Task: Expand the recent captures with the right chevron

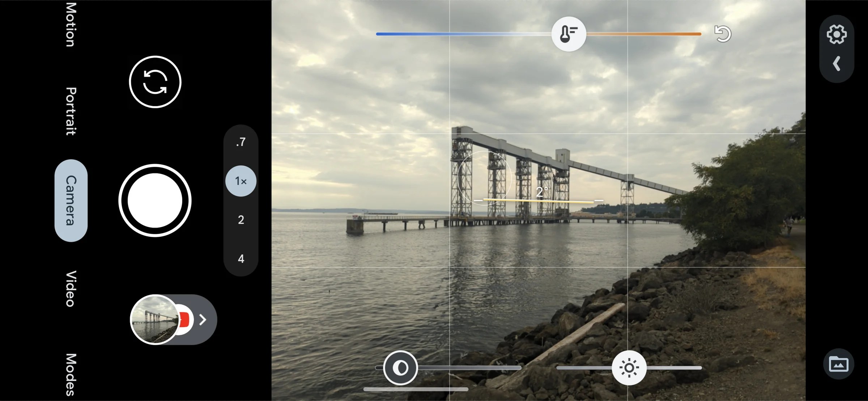Action: [x=204, y=320]
